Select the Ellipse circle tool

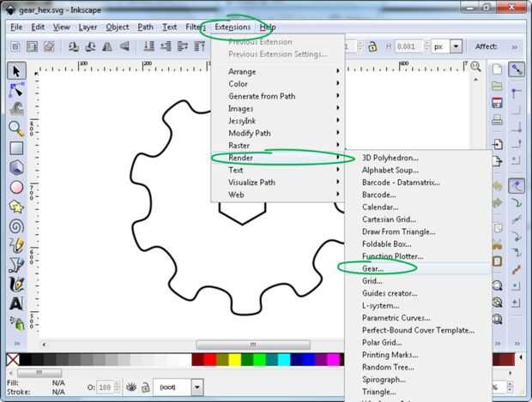(x=16, y=187)
